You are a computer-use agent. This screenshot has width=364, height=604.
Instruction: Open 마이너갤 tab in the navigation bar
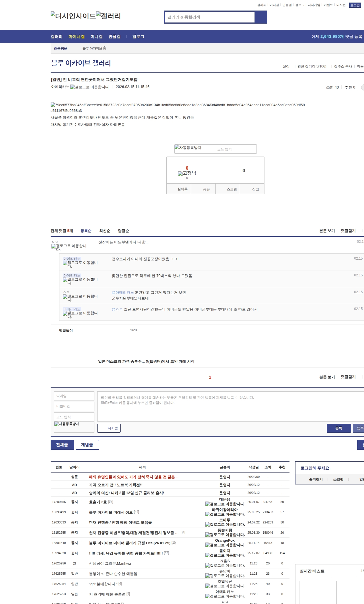click(x=76, y=37)
